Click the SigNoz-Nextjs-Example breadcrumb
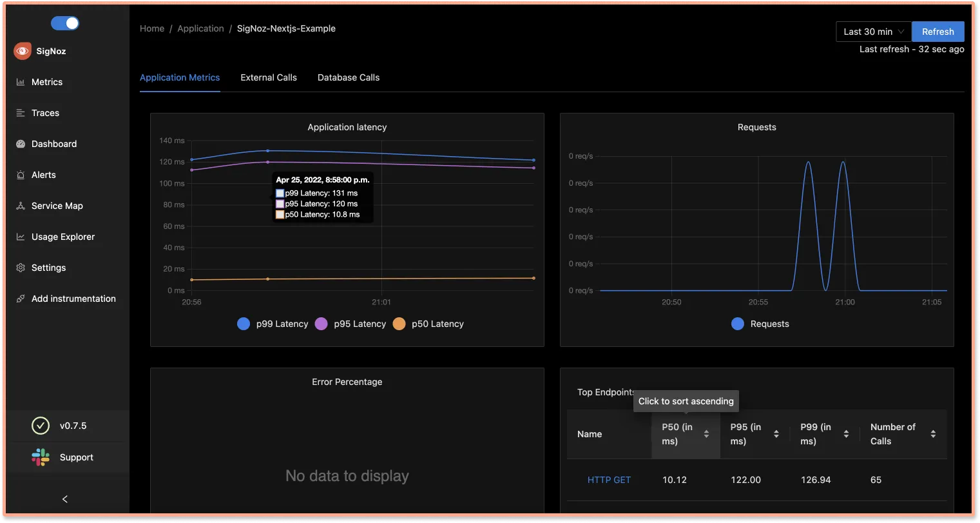980x523 pixels. tap(286, 28)
